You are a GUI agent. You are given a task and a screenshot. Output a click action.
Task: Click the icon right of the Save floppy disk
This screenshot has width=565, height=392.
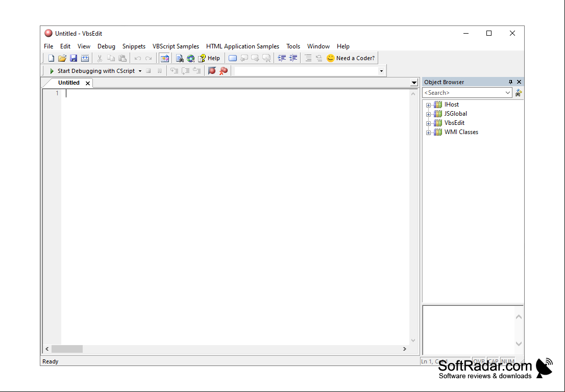(x=85, y=58)
